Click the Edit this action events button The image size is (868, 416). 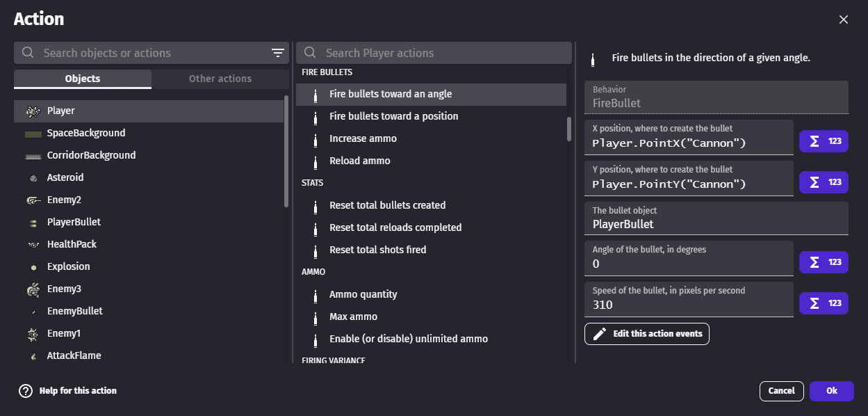point(646,334)
